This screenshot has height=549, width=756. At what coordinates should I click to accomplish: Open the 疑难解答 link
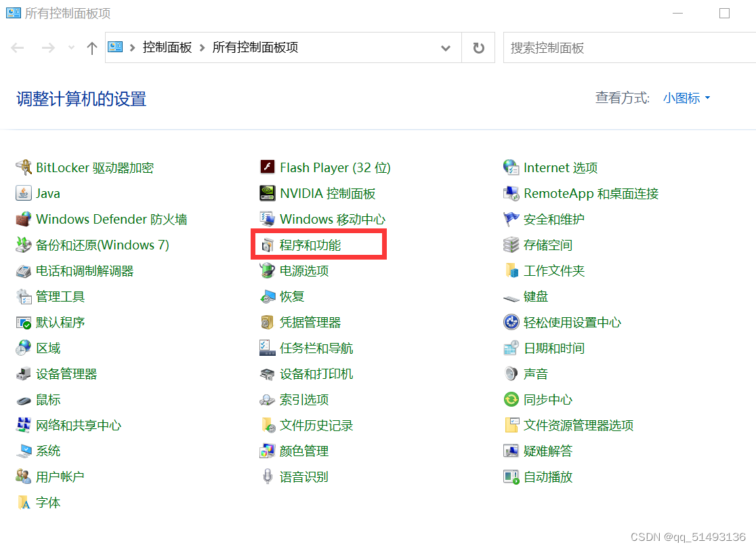click(x=548, y=451)
